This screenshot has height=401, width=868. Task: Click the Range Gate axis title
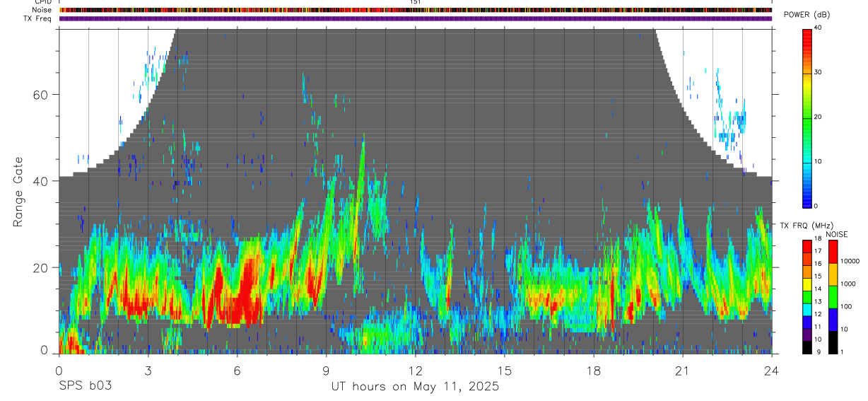(18, 192)
